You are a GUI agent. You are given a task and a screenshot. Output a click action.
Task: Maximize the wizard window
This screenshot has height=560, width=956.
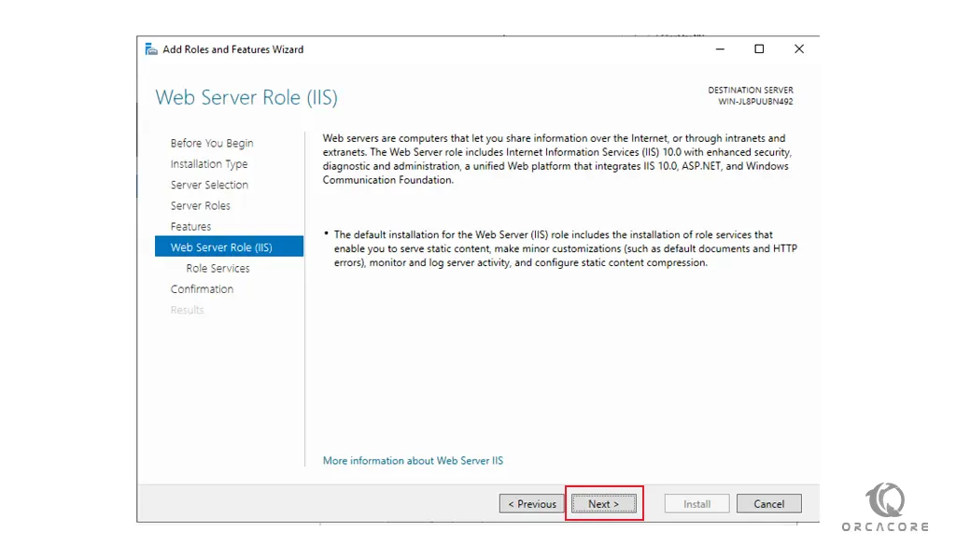[759, 49]
